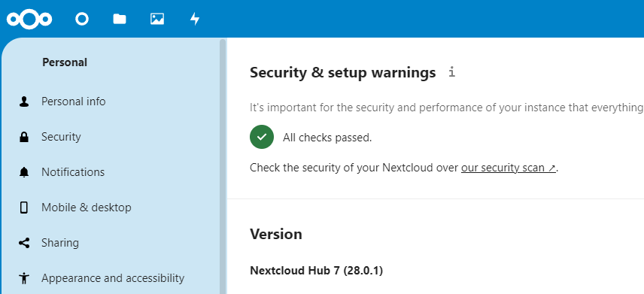Click the Nextcloud logo
Viewport: 644px width, 294px height.
click(29, 19)
